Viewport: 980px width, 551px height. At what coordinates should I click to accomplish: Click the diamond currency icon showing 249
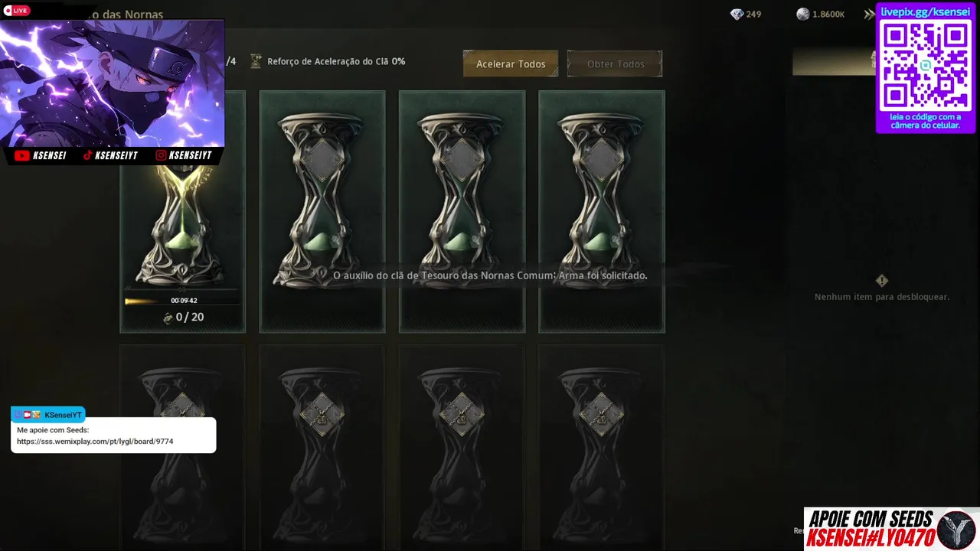tap(737, 15)
